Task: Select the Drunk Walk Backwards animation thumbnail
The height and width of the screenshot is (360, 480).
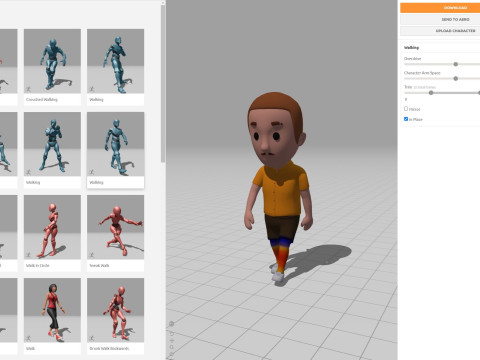Action: tap(116, 310)
